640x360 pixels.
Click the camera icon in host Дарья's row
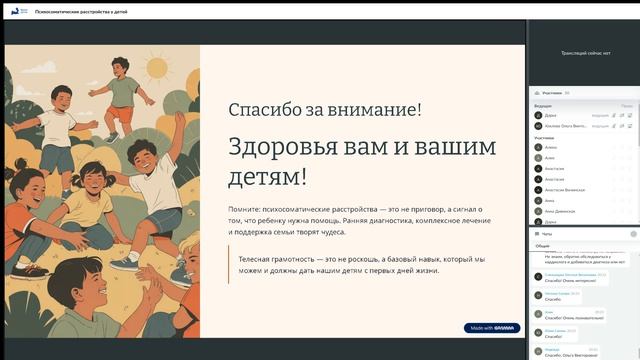coord(622,116)
